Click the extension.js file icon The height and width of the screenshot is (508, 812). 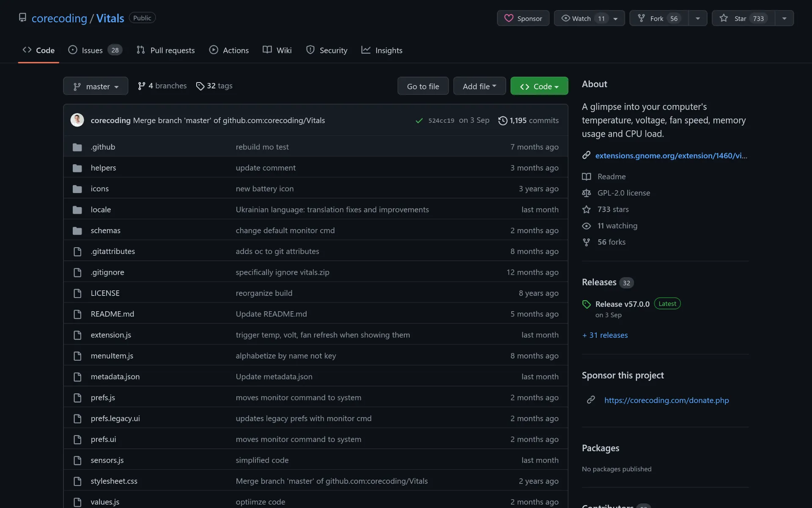coord(77,335)
